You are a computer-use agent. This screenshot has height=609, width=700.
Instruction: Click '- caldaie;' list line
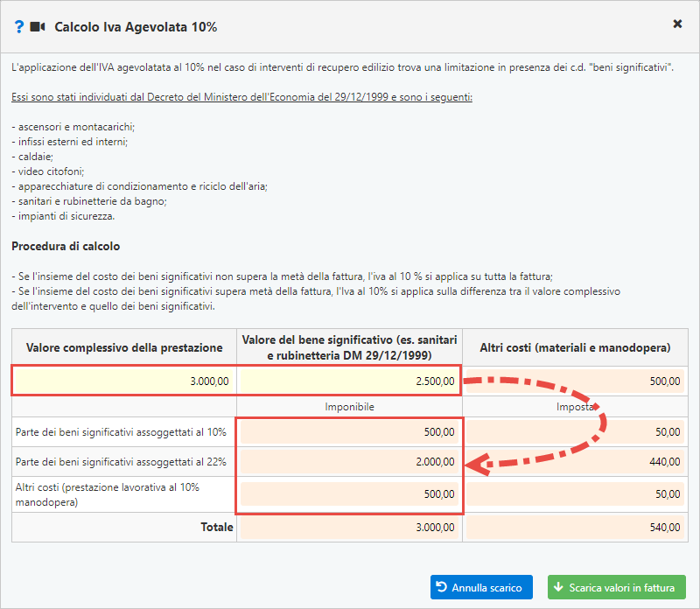point(32,157)
